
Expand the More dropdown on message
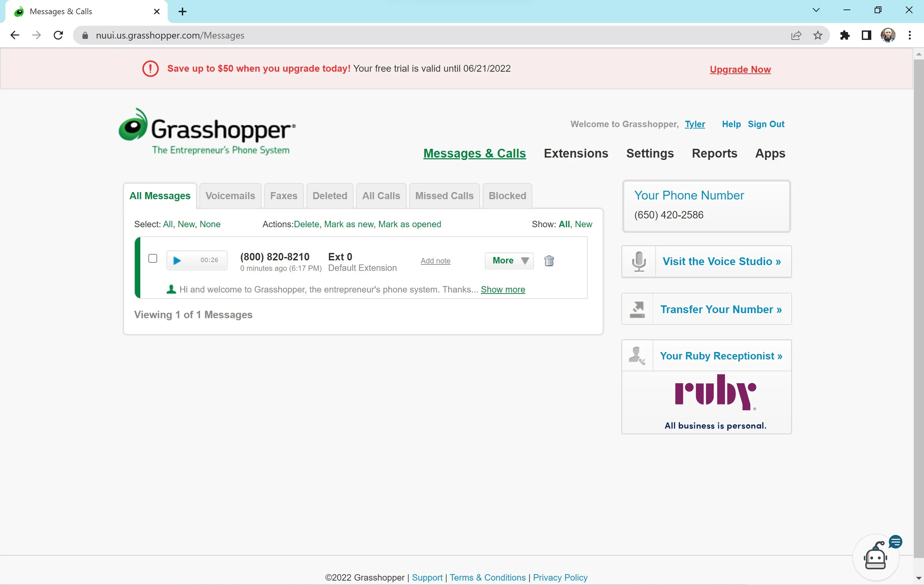point(509,261)
